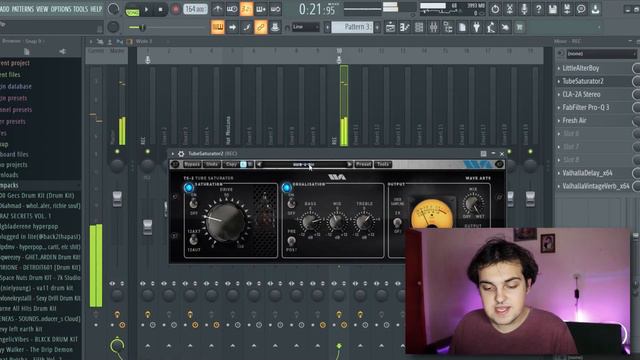The image size is (640, 360).
Task: Click Tools button in TubeSaturator2
Action: click(x=383, y=164)
